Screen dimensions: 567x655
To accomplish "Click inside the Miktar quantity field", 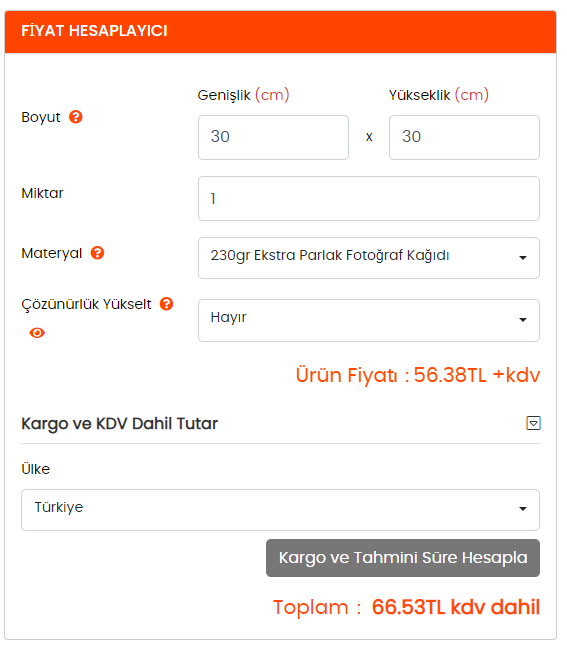I will 369,198.
